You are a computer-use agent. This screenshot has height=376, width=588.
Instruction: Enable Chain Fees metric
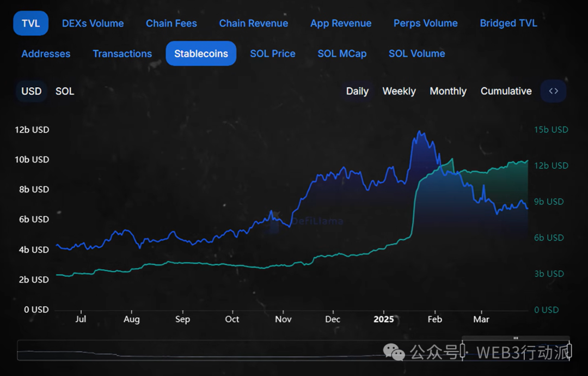[x=171, y=23]
